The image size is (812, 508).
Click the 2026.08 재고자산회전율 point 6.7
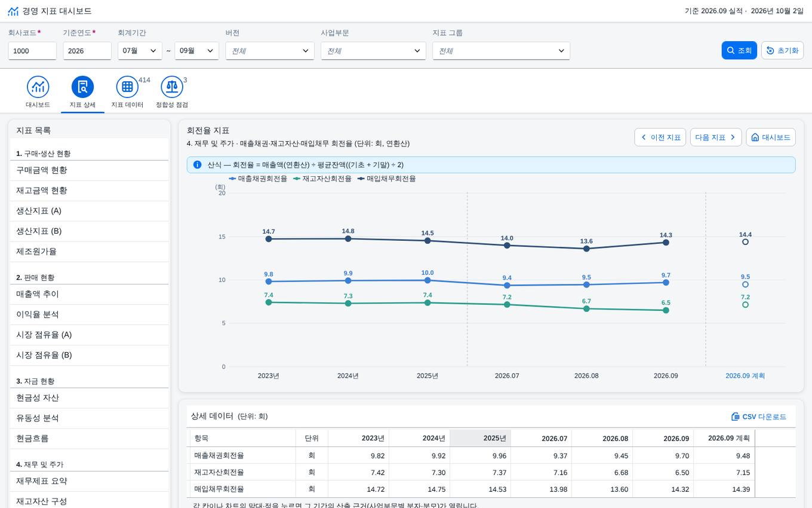tap(586, 309)
